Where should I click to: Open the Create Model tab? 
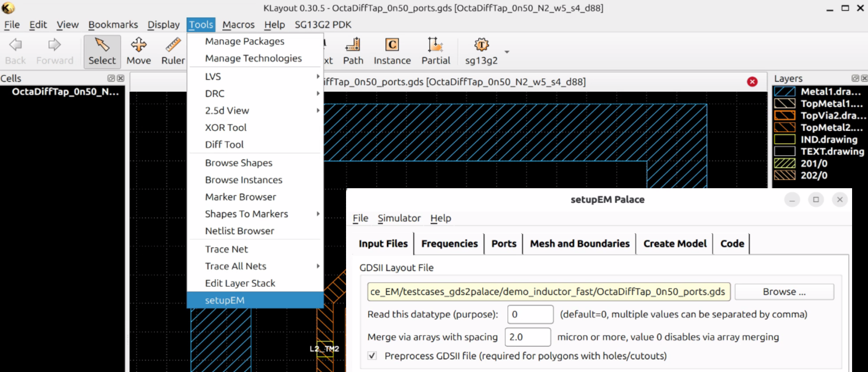(x=675, y=244)
